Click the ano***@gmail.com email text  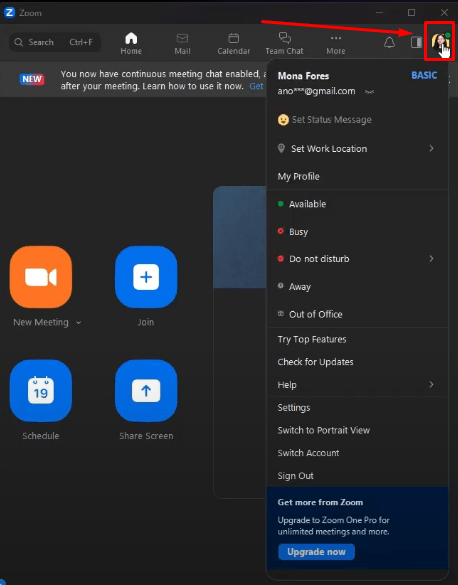point(316,91)
